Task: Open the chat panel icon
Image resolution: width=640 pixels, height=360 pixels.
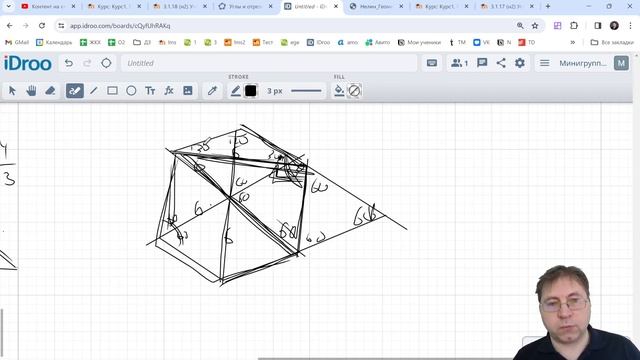Action: click(482, 63)
